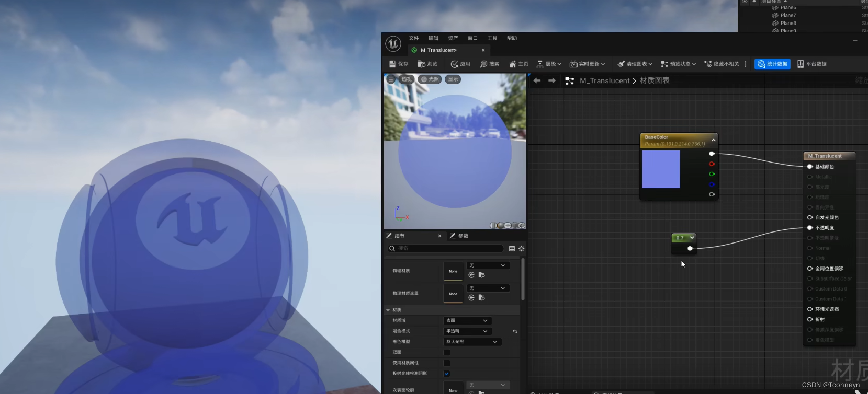The width and height of the screenshot is (868, 394).
Task: Open 清理图表 clean graph dropdown
Action: (635, 64)
